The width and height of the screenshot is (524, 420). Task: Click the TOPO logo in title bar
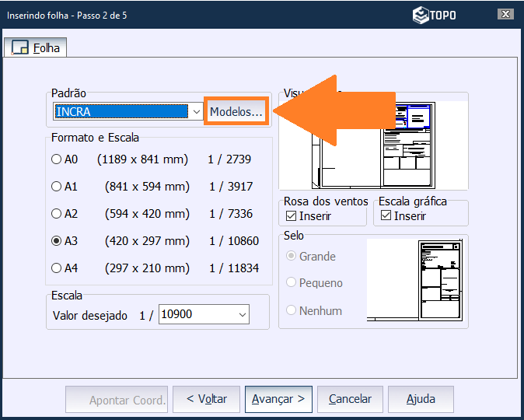click(x=434, y=14)
